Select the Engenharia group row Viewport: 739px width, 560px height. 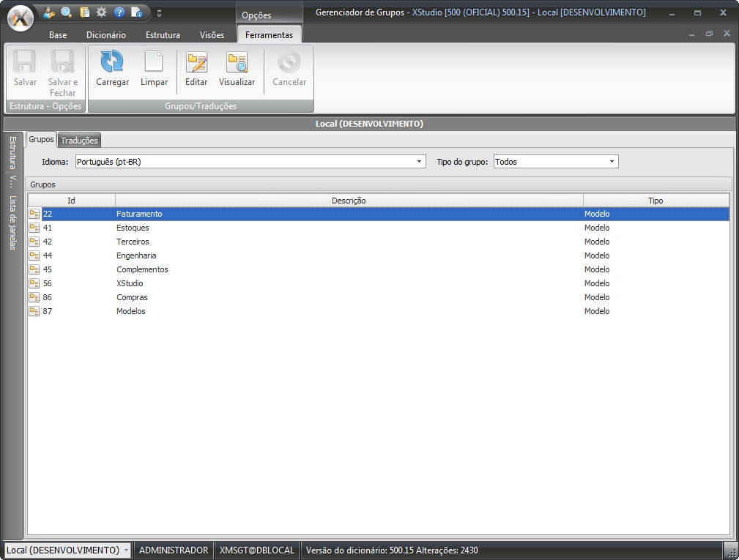136,255
